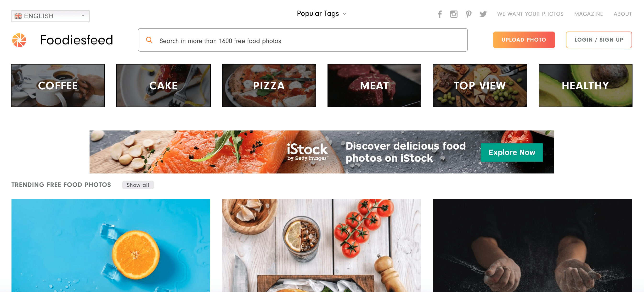This screenshot has width=644, height=292.
Task: Click the Popular Tags chevron arrow
Action: (344, 14)
